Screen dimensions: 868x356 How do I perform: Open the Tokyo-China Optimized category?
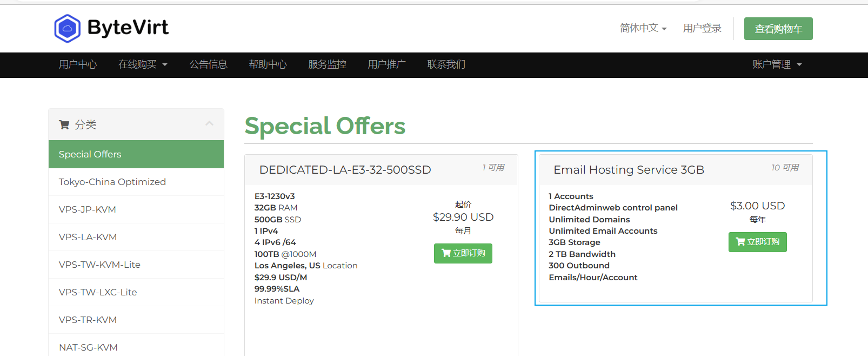click(x=112, y=182)
